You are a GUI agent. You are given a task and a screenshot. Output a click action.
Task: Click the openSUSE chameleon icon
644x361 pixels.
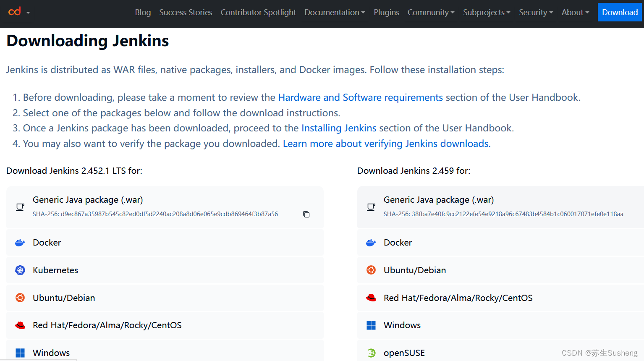tap(371, 353)
